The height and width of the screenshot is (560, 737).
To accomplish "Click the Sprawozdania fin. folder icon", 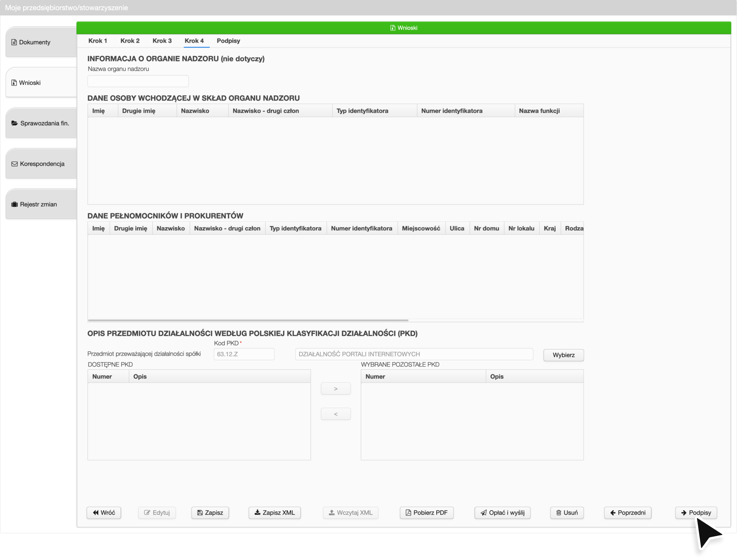I will coord(15,123).
